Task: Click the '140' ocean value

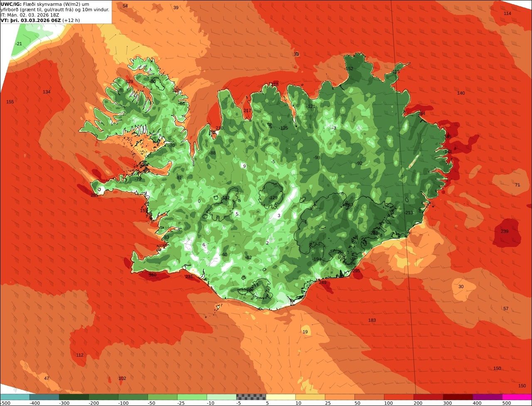Action: pyautogui.click(x=461, y=93)
